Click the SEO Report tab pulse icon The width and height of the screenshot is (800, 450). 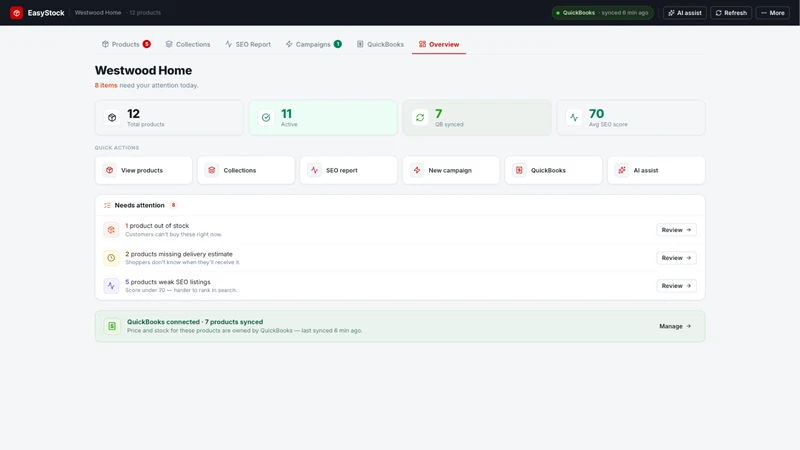click(x=229, y=44)
